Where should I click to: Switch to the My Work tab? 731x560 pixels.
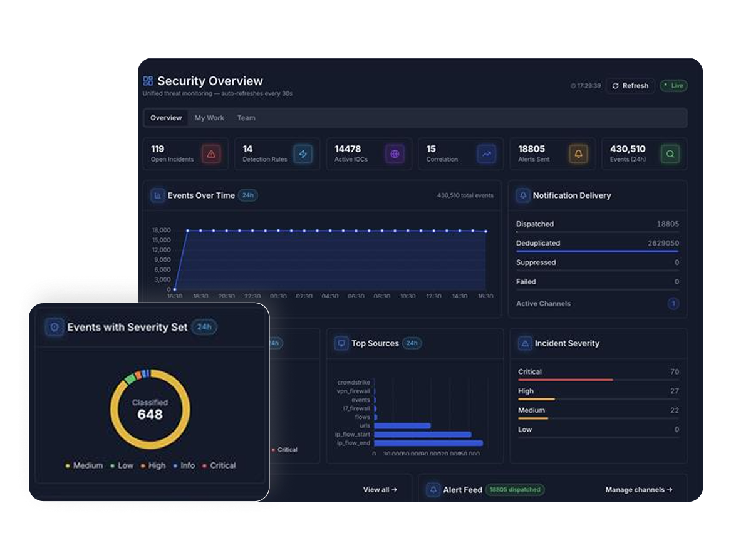pos(209,118)
